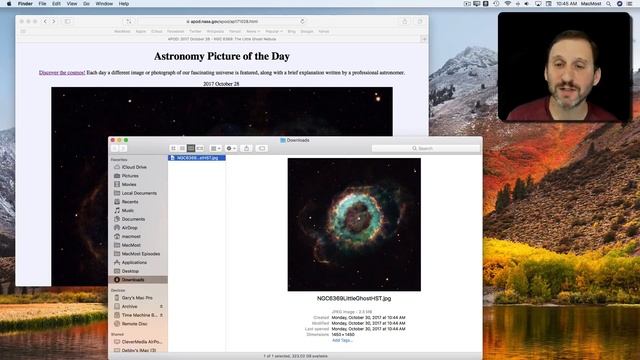Screen dimensions: 640x360
Task: Eject the Archive volume
Action: coord(161,307)
